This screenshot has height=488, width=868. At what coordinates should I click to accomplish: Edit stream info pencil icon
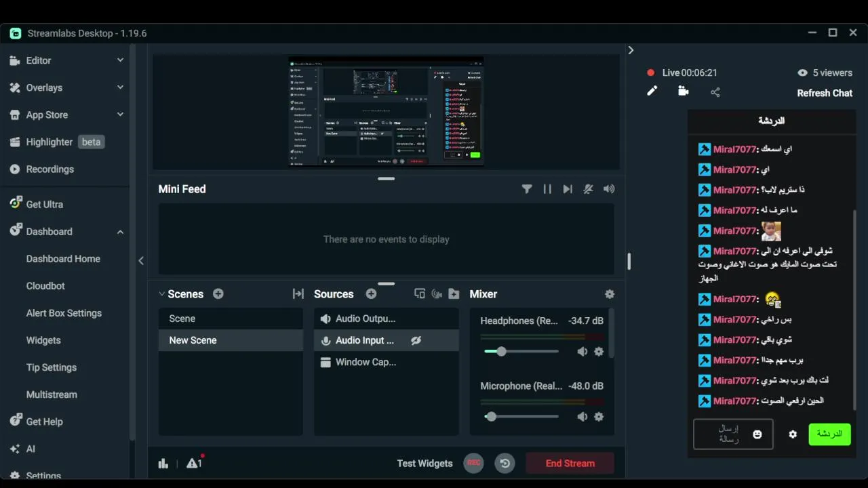pos(652,91)
